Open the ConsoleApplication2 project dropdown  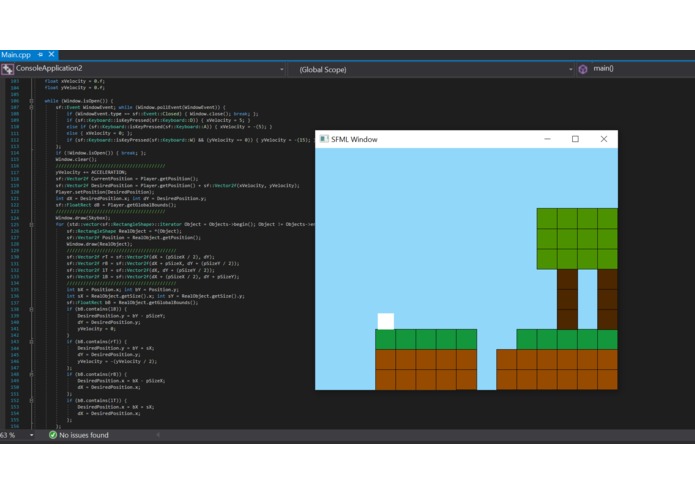pyautogui.click(x=281, y=70)
